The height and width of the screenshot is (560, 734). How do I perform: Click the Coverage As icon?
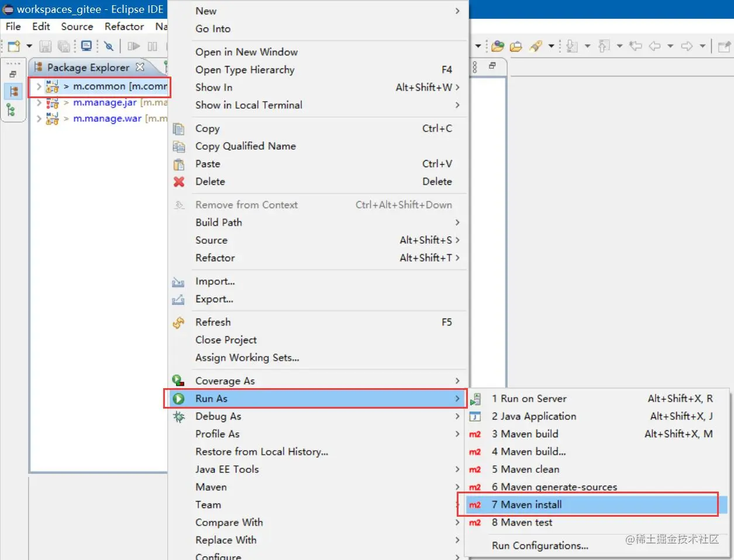tap(178, 381)
